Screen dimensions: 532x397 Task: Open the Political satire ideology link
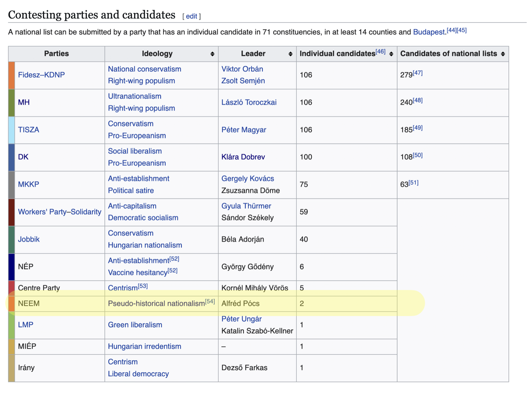tap(131, 190)
